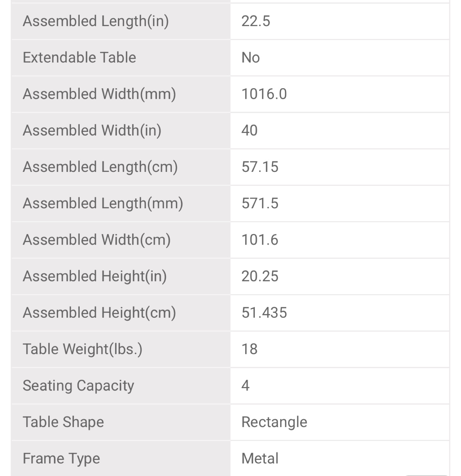
Task: Click the 57.15 length value
Action: [260, 167]
